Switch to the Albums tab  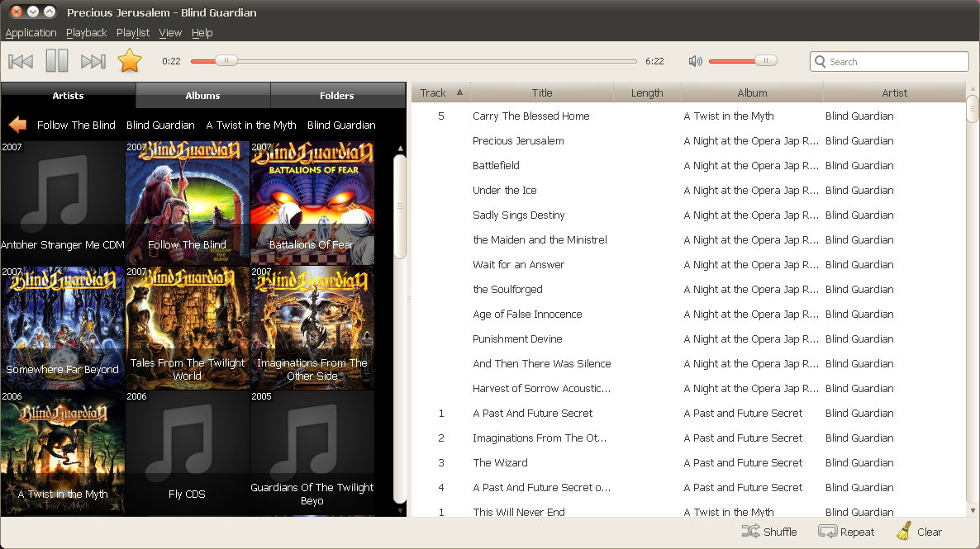202,96
